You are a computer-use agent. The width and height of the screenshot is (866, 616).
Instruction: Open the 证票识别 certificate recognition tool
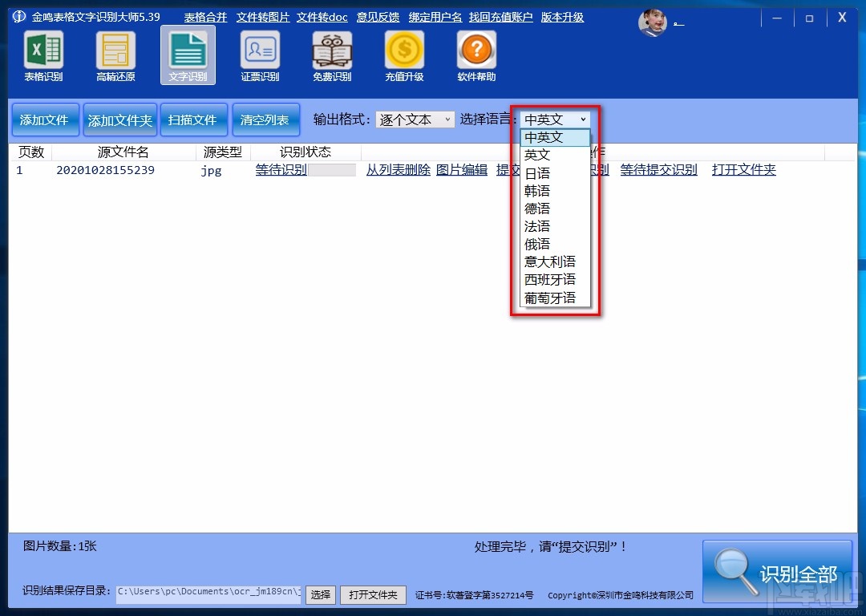(x=259, y=56)
